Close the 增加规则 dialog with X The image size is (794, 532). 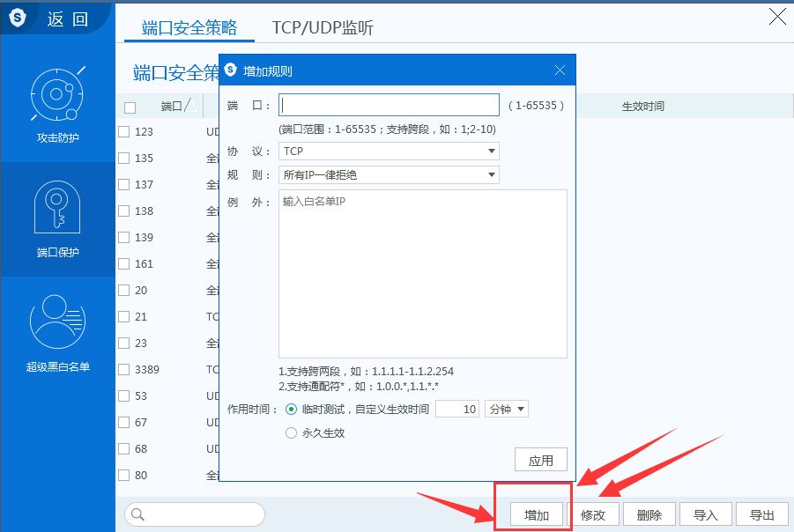560,70
